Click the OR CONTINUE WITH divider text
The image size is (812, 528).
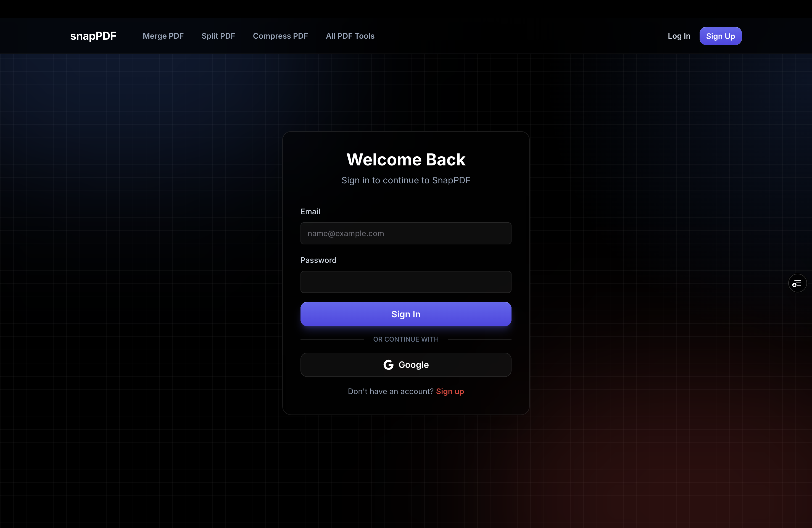click(406, 339)
